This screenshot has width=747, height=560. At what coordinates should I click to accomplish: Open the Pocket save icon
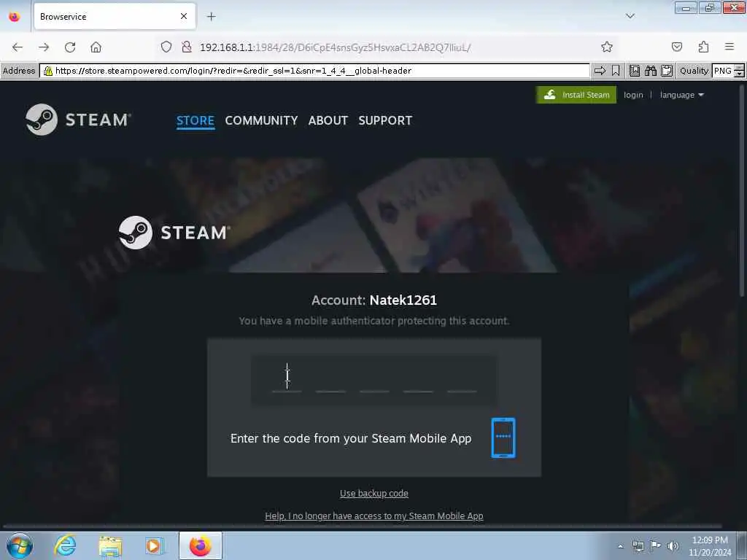(676, 47)
